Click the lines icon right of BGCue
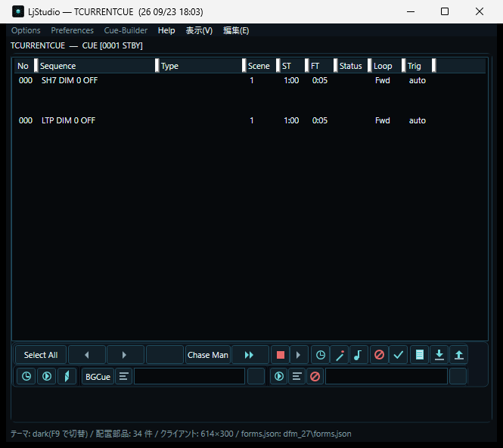The image size is (503, 448). (124, 376)
